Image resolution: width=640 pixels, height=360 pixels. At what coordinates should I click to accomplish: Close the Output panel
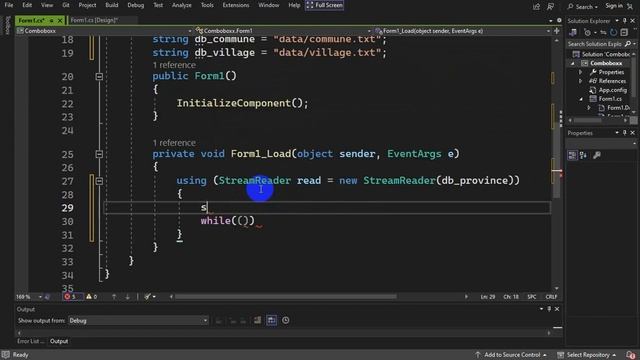pos(557,309)
